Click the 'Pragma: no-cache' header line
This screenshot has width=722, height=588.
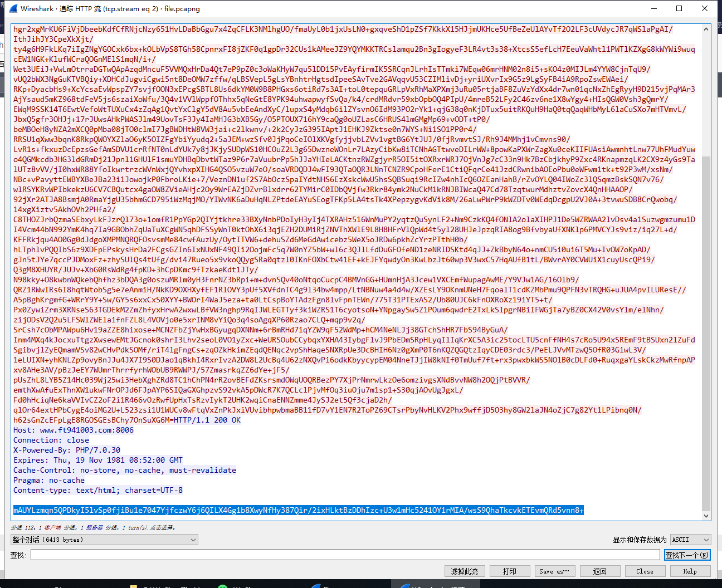coord(49,480)
